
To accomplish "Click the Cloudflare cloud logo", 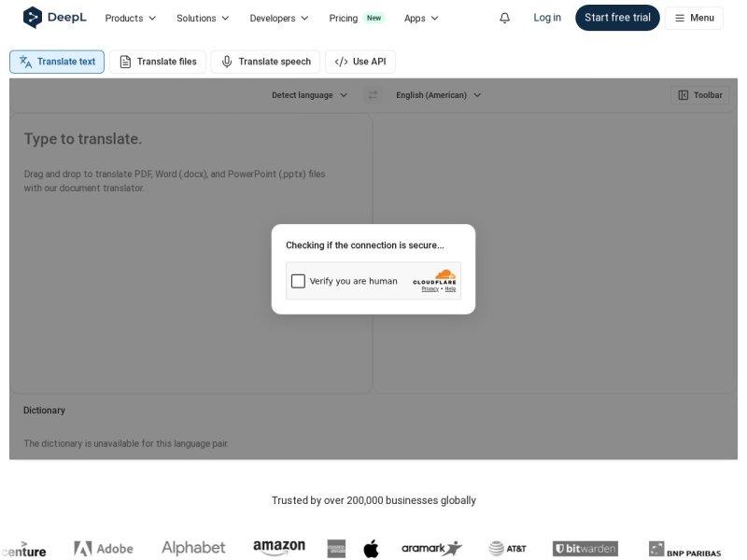I will click(445, 274).
